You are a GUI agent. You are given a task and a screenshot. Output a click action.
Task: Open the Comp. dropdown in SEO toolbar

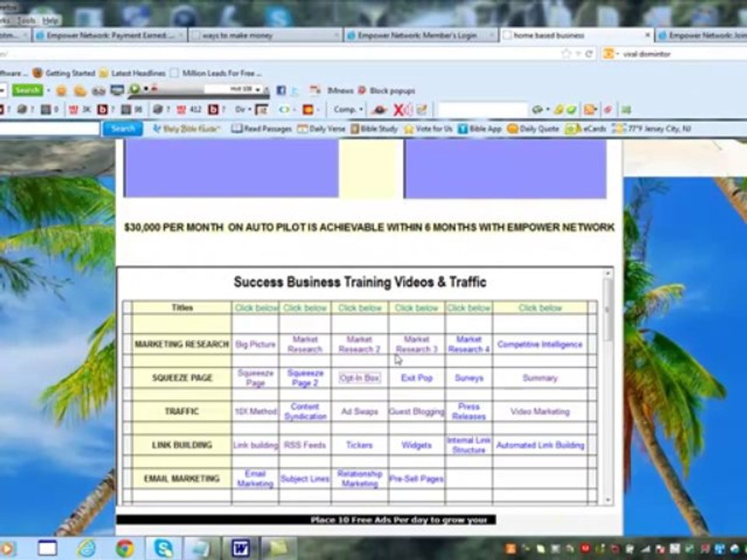pos(348,110)
